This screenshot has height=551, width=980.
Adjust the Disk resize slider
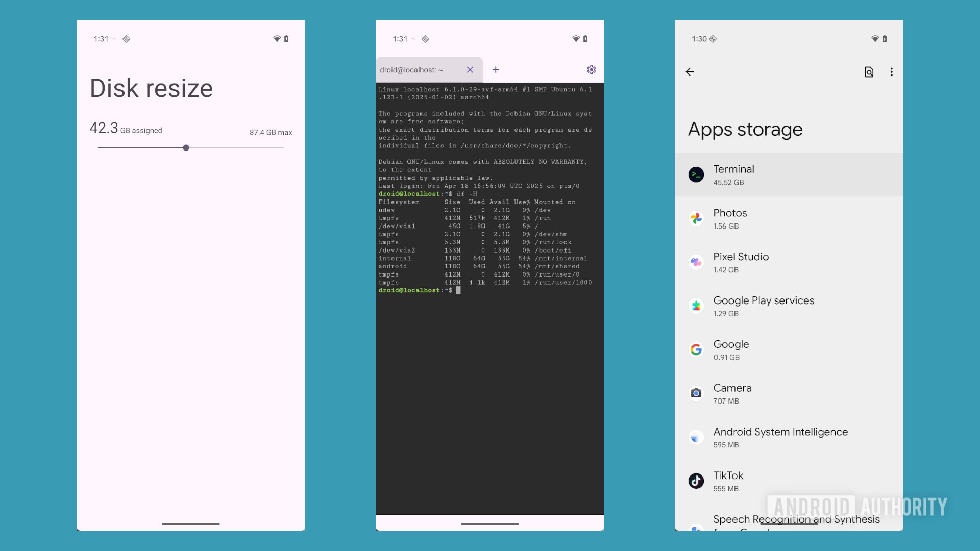tap(186, 147)
